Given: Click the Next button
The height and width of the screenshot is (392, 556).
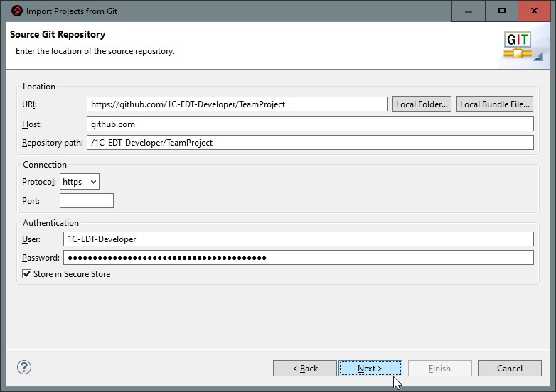Looking at the screenshot, I should [x=370, y=368].
